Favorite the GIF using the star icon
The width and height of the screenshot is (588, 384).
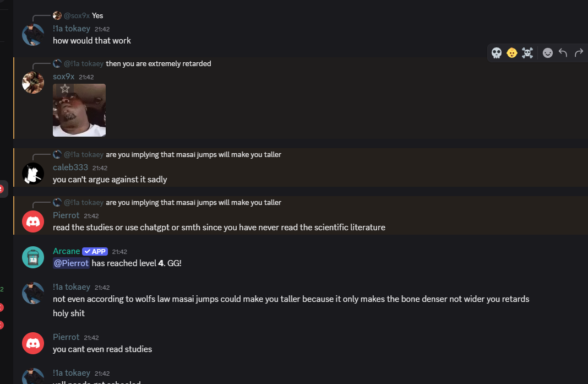point(65,89)
